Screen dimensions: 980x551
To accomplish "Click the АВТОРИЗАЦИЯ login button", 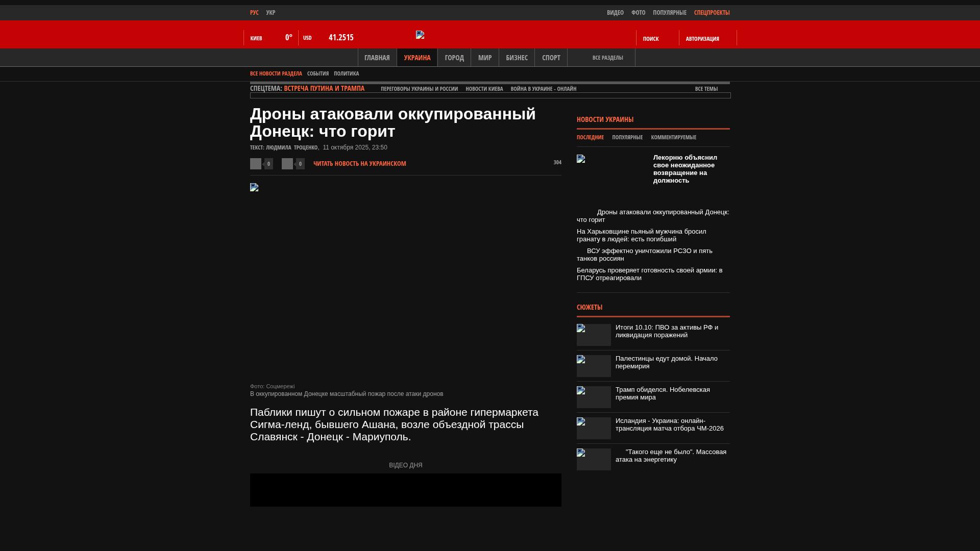I will coord(702,39).
